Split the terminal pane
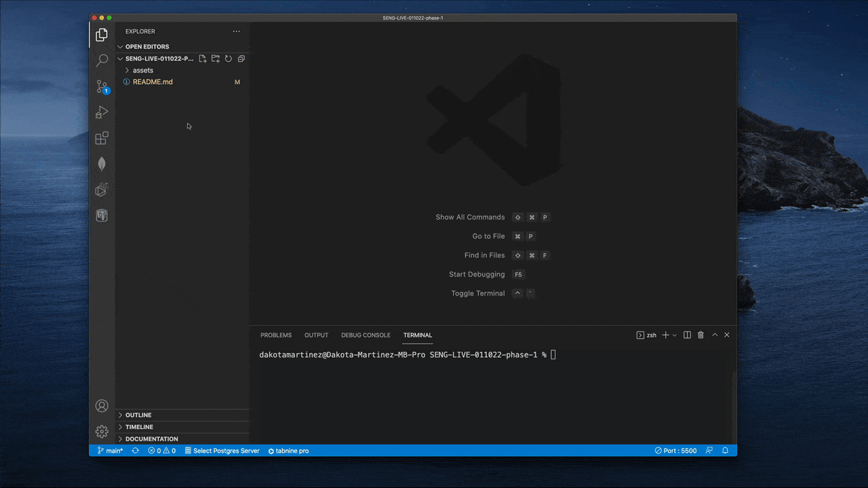868x488 pixels. pyautogui.click(x=687, y=334)
